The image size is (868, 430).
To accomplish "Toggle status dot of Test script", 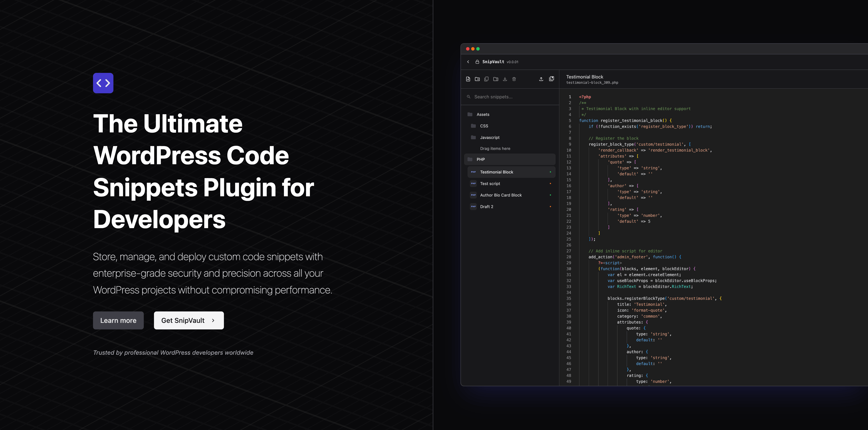I will click(x=550, y=184).
